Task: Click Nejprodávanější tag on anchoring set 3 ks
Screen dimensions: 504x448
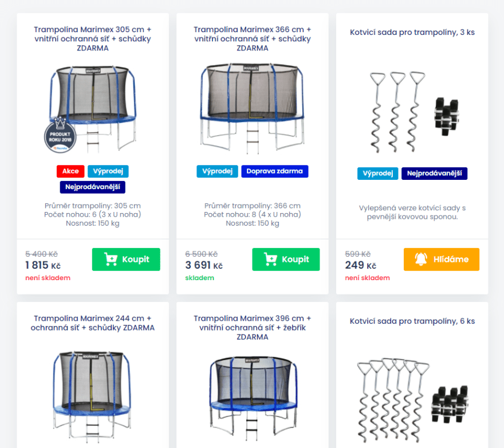Action: [x=434, y=174]
